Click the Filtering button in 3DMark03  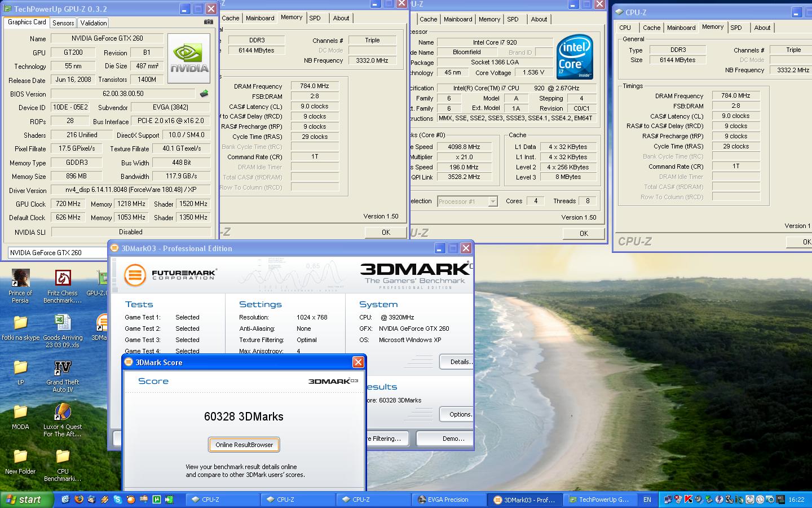click(x=388, y=439)
